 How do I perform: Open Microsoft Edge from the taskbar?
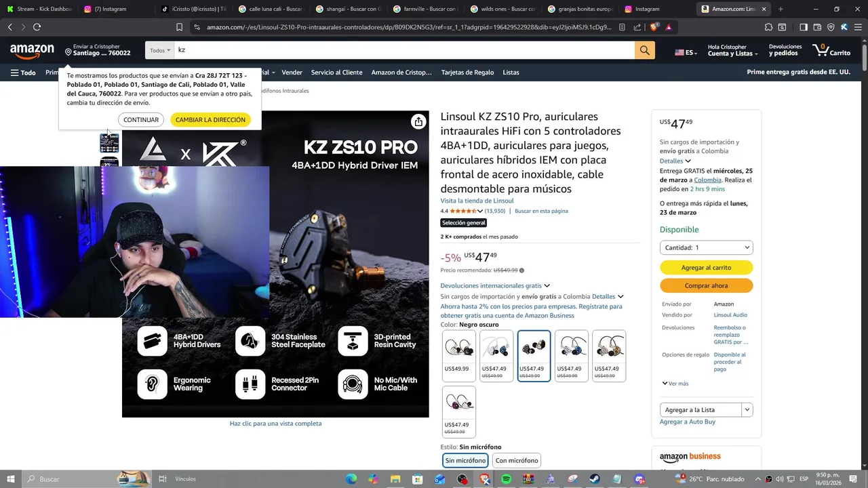(x=351, y=479)
